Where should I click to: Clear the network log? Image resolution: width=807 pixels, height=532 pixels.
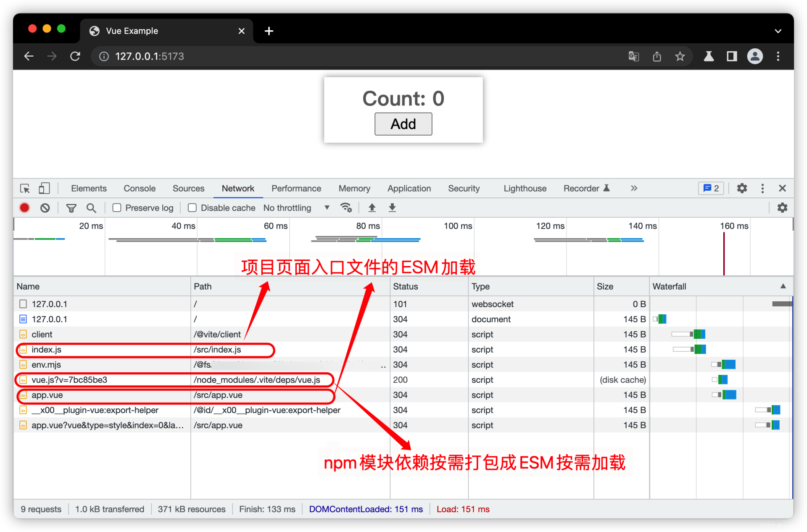(45, 208)
